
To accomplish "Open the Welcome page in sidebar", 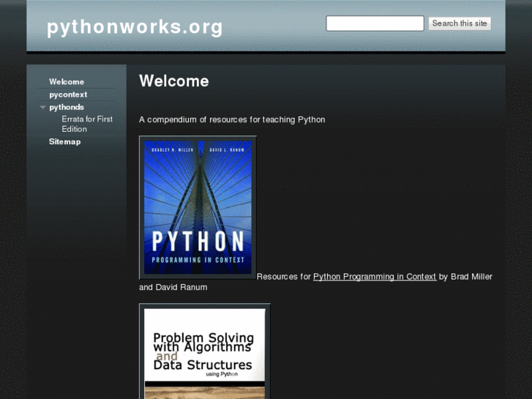I will tap(67, 82).
